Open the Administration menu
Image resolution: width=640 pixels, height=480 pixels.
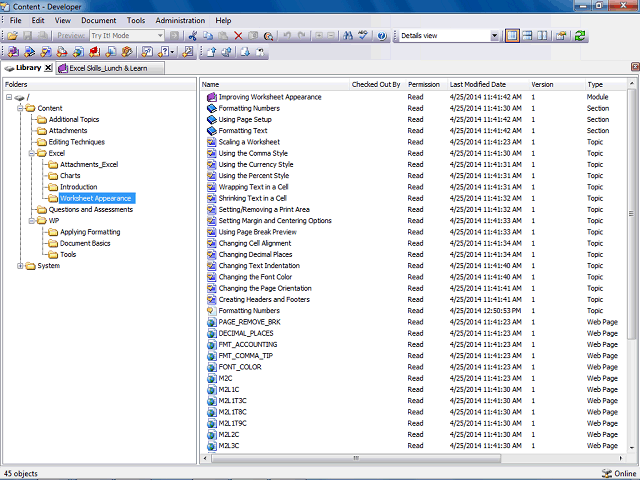tap(180, 20)
